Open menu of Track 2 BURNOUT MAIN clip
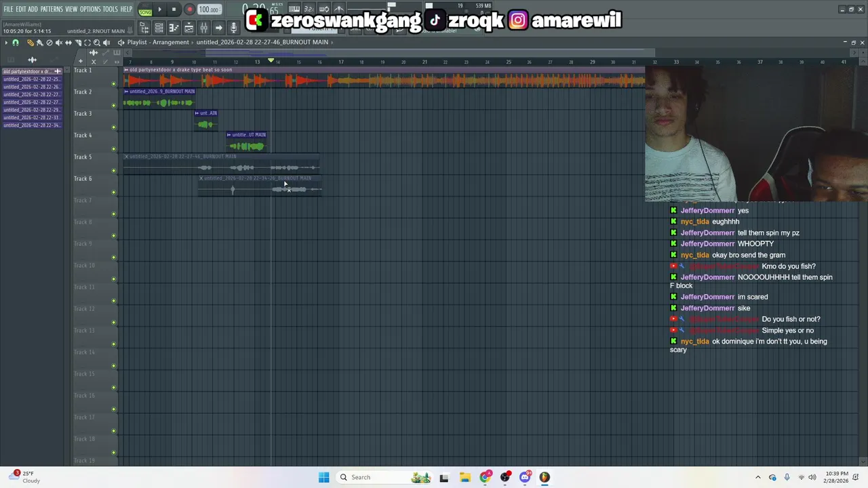This screenshot has height=488, width=868. 126,91
